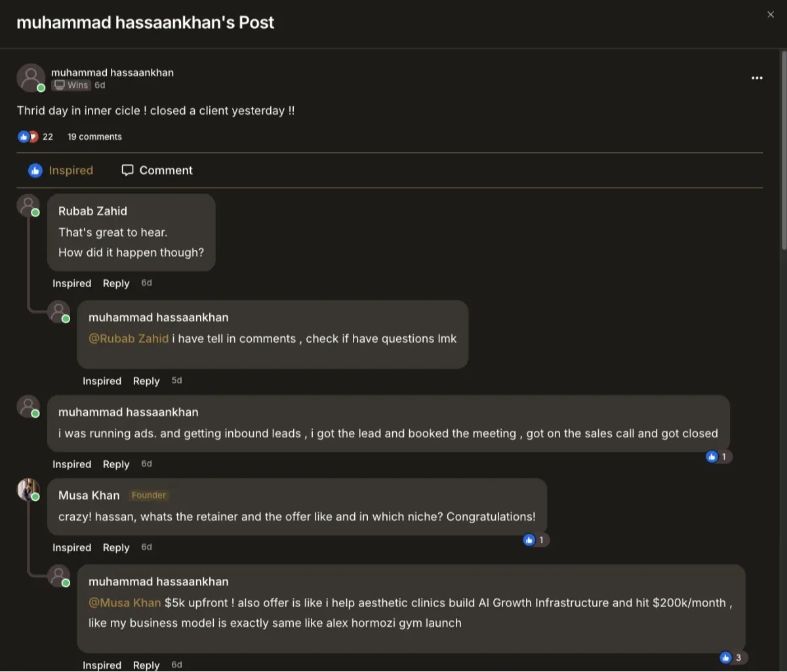
Task: Click the 3 likes badge on the $5k reply
Action: point(731,657)
